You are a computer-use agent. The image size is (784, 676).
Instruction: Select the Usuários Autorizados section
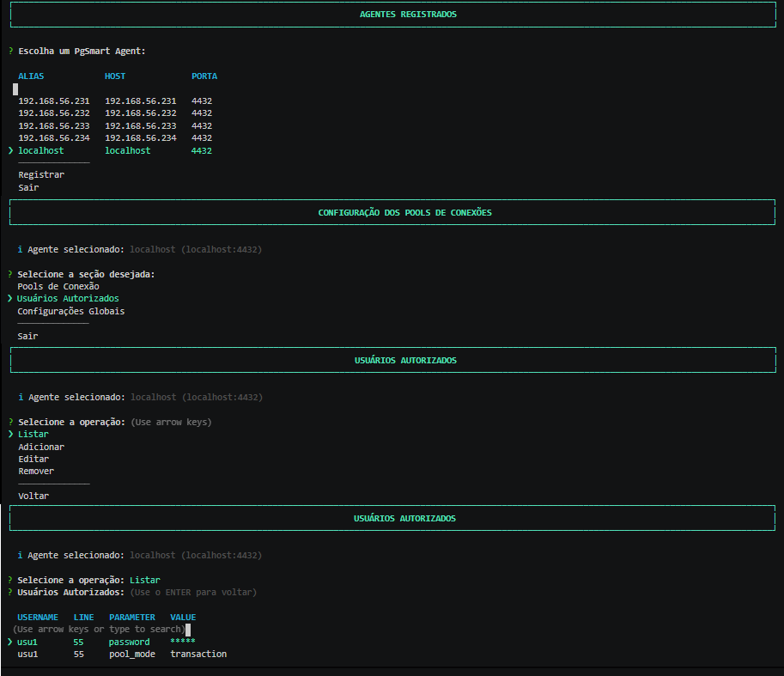pyautogui.click(x=68, y=299)
